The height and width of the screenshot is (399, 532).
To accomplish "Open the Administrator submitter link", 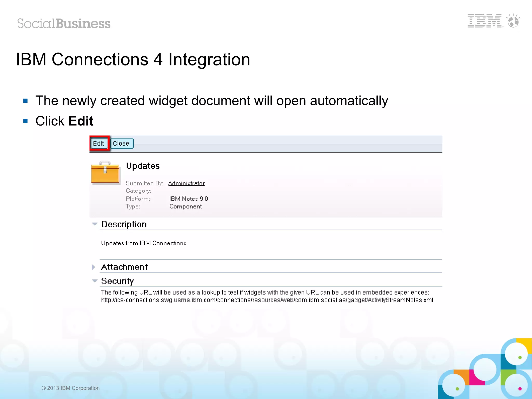I will (x=186, y=183).
